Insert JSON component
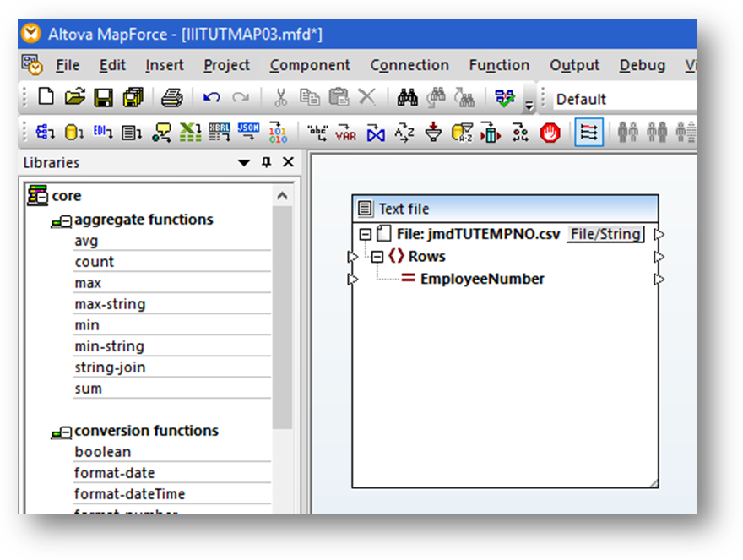Image resolution: width=743 pixels, height=560 pixels. (x=248, y=133)
